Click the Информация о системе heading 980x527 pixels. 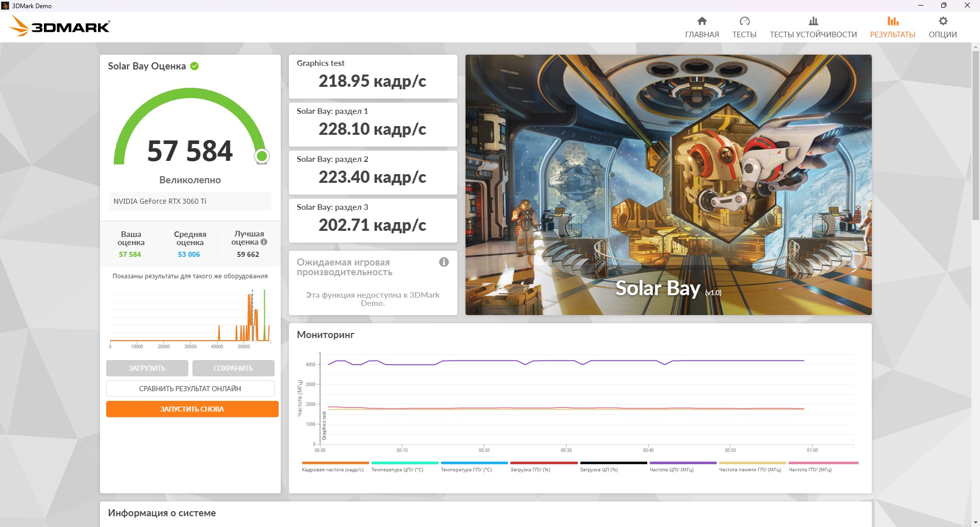pos(162,513)
